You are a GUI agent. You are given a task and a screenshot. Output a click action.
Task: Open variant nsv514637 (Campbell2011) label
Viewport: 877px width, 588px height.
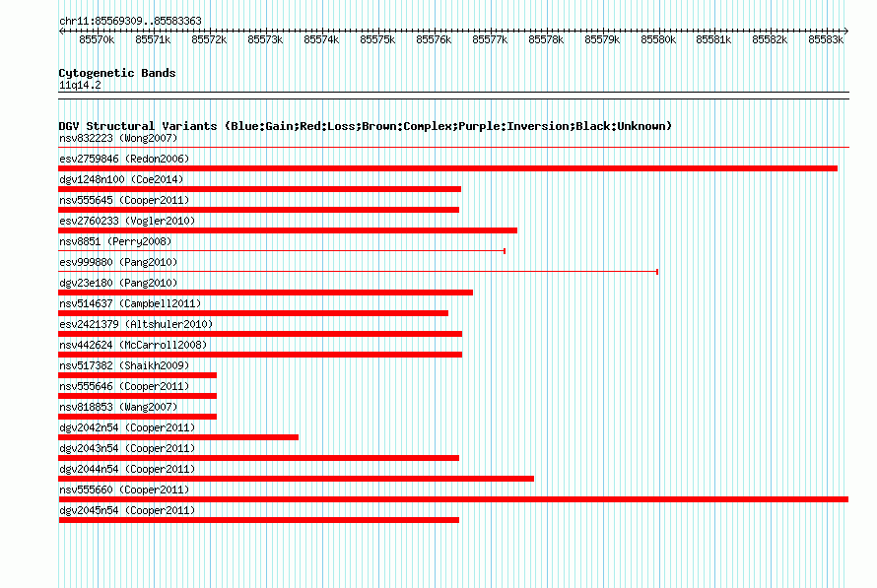(130, 303)
